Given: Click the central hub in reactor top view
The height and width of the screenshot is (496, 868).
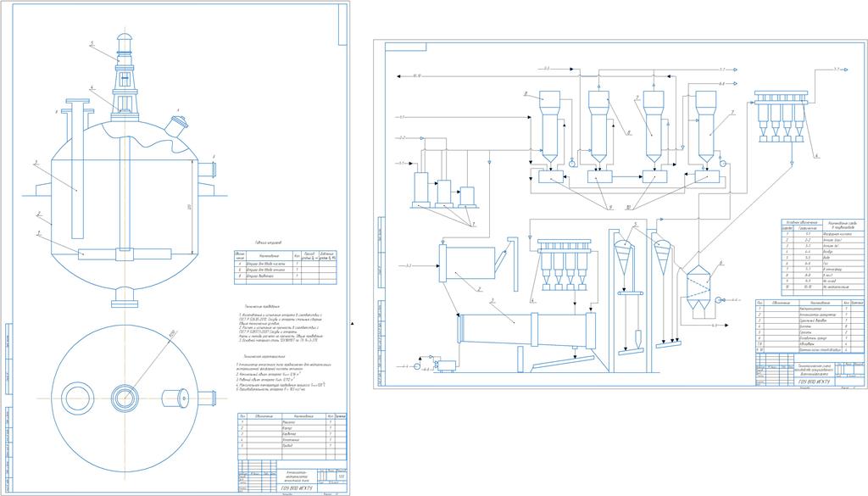Looking at the screenshot, I should click(x=125, y=398).
